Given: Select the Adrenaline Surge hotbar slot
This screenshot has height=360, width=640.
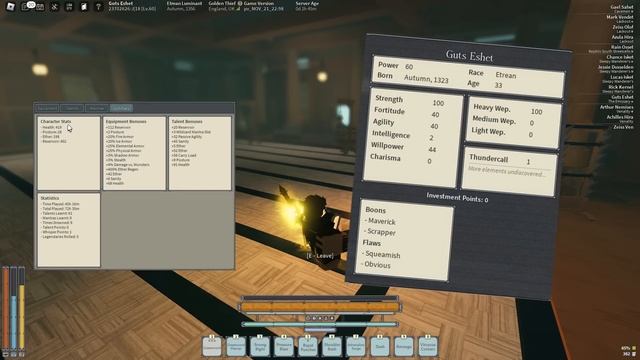Looking at the screenshot, I should pyautogui.click(x=356, y=347).
